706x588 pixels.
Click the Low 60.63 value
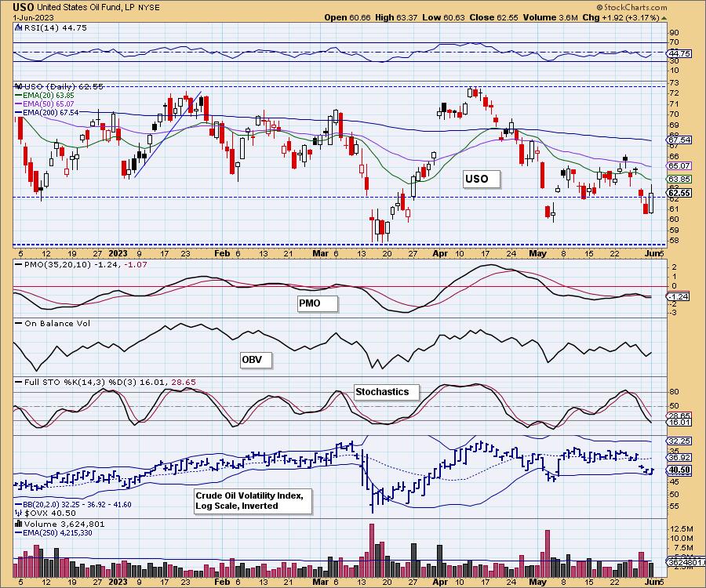(x=443, y=17)
